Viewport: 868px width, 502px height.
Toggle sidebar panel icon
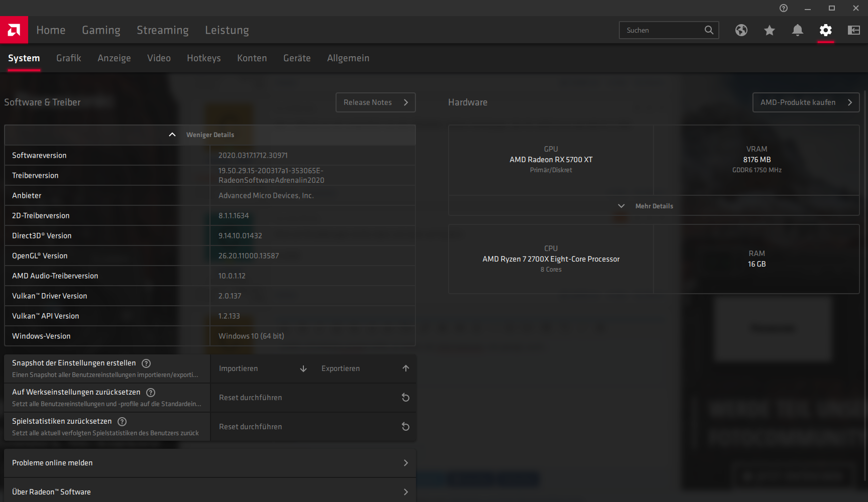[854, 30]
